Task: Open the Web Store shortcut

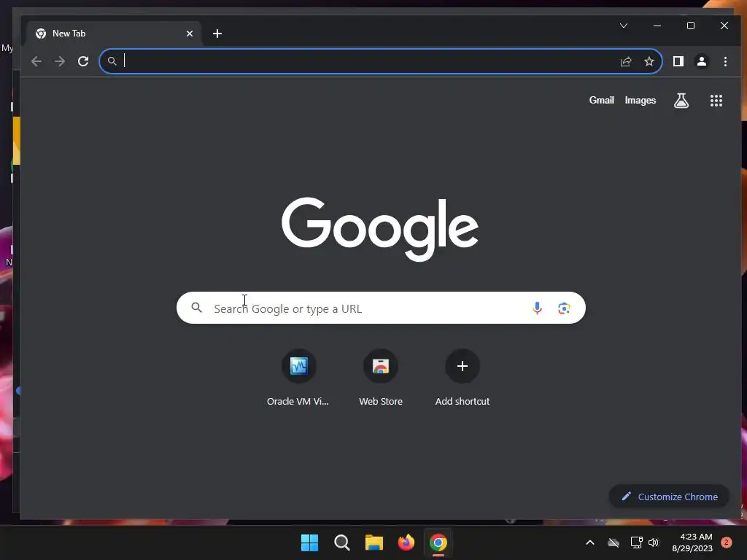Action: (381, 378)
